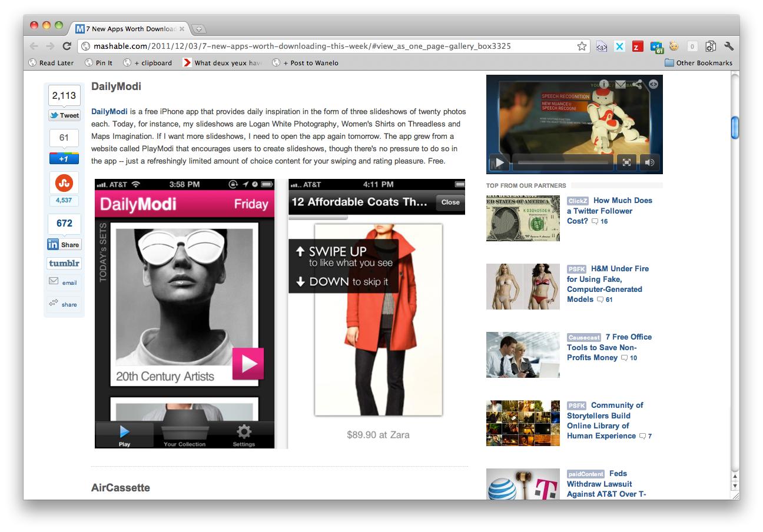Email the video via the envelope icon
Image resolution: width=763 pixels, height=532 pixels.
pos(620,84)
